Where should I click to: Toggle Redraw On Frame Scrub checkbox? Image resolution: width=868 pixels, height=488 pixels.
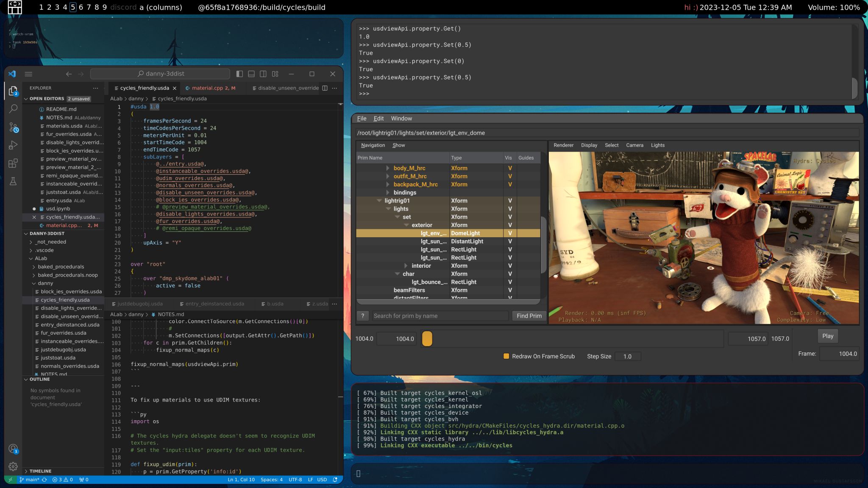point(506,356)
